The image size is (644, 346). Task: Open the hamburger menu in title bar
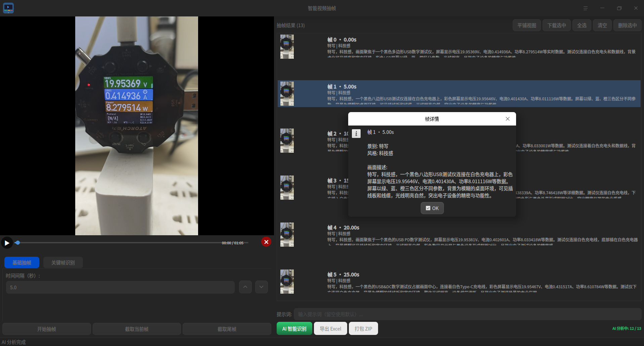click(585, 8)
